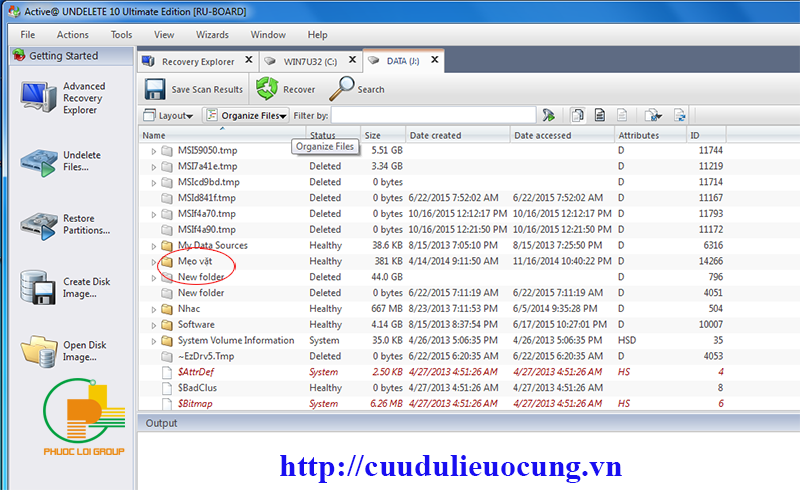Open the Organize Files dropdown
Screen dimensions: 800x490
tap(246, 115)
